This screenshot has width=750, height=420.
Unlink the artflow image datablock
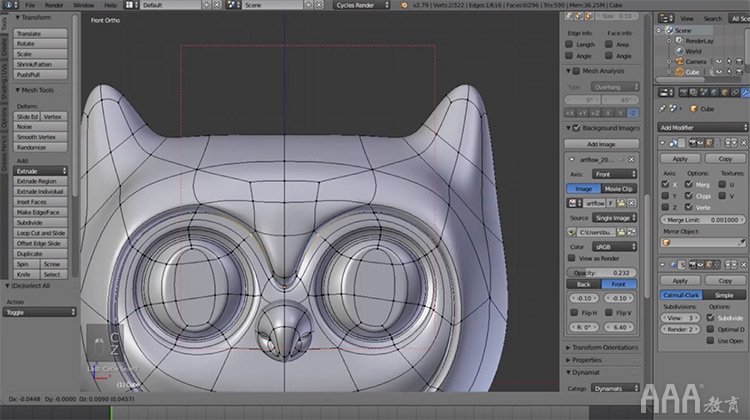[x=632, y=203]
